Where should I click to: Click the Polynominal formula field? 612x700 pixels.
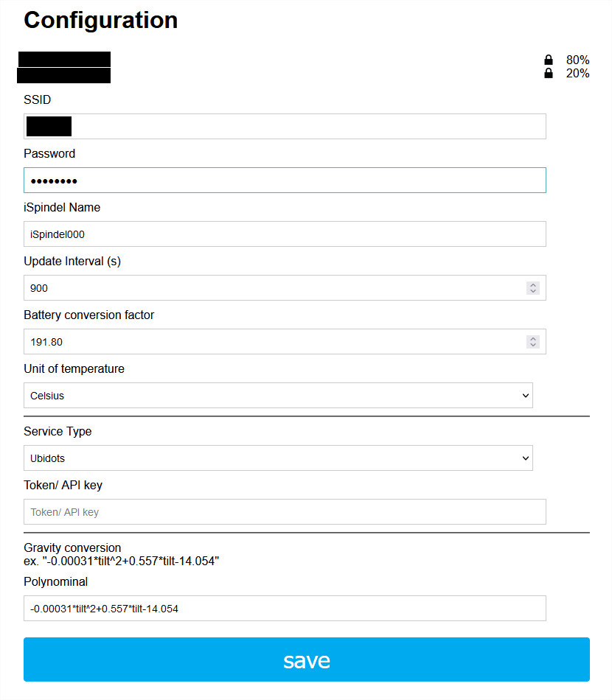point(285,608)
